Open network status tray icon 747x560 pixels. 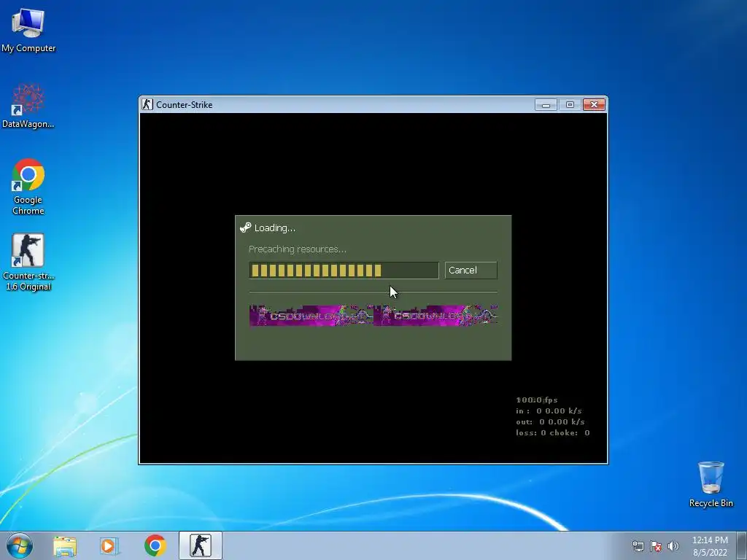coord(638,546)
